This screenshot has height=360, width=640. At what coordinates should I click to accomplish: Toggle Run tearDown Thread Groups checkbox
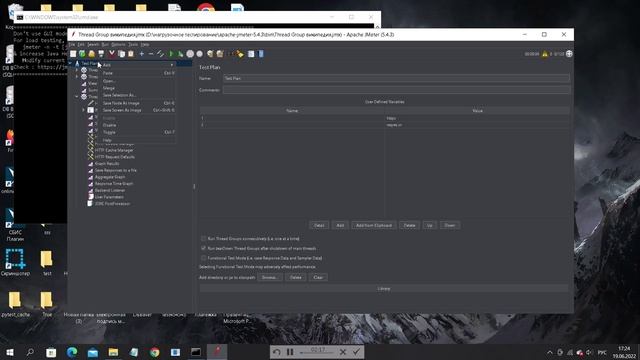tap(203, 248)
